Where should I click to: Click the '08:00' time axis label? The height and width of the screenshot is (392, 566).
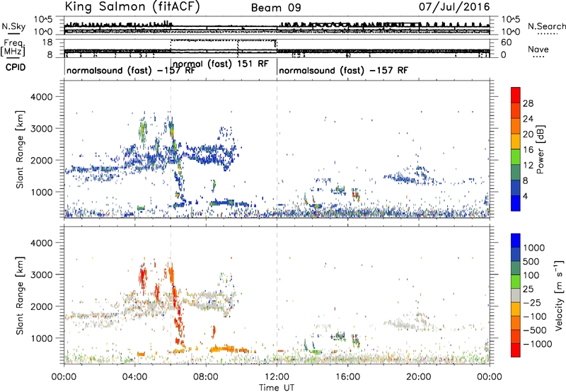tap(206, 377)
